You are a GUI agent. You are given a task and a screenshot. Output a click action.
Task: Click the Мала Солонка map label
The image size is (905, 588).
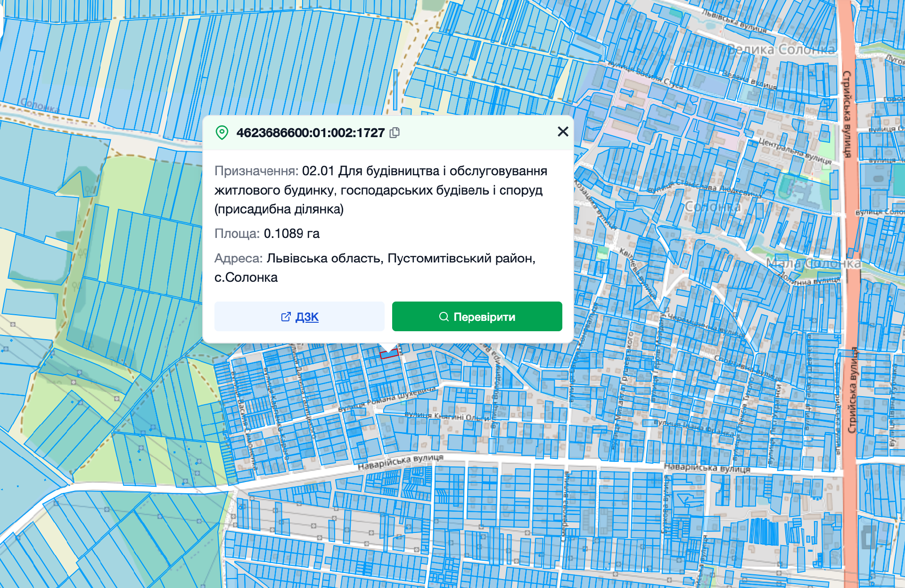pos(813,263)
